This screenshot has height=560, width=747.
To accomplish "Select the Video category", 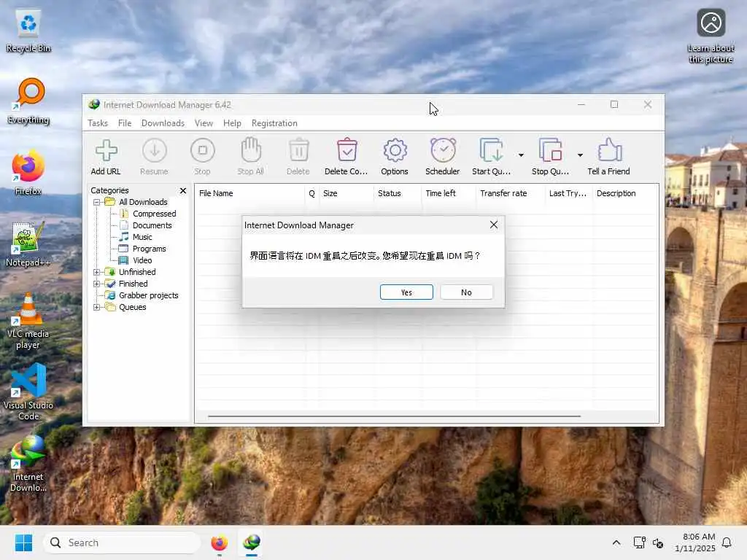I will pos(142,260).
